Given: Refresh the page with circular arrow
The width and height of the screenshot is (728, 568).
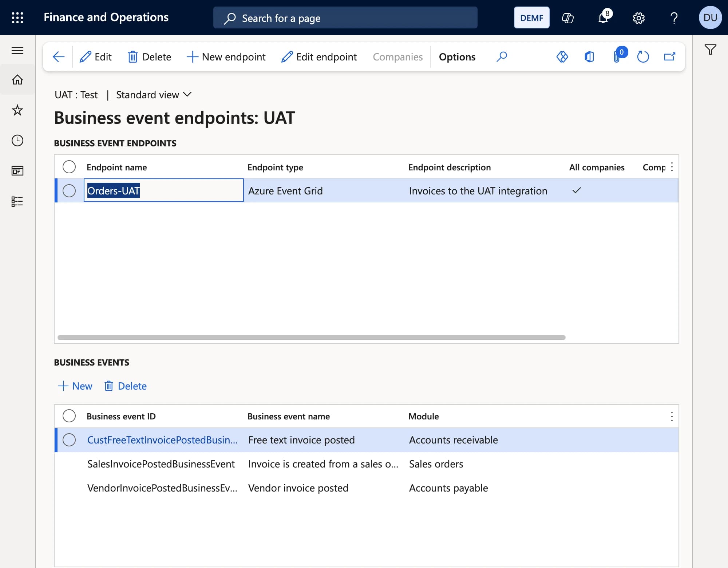Looking at the screenshot, I should pos(643,57).
